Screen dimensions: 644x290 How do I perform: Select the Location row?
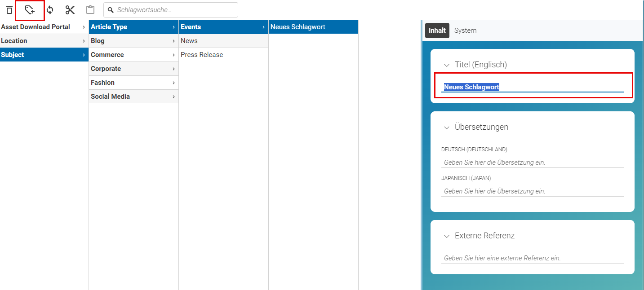(44, 41)
